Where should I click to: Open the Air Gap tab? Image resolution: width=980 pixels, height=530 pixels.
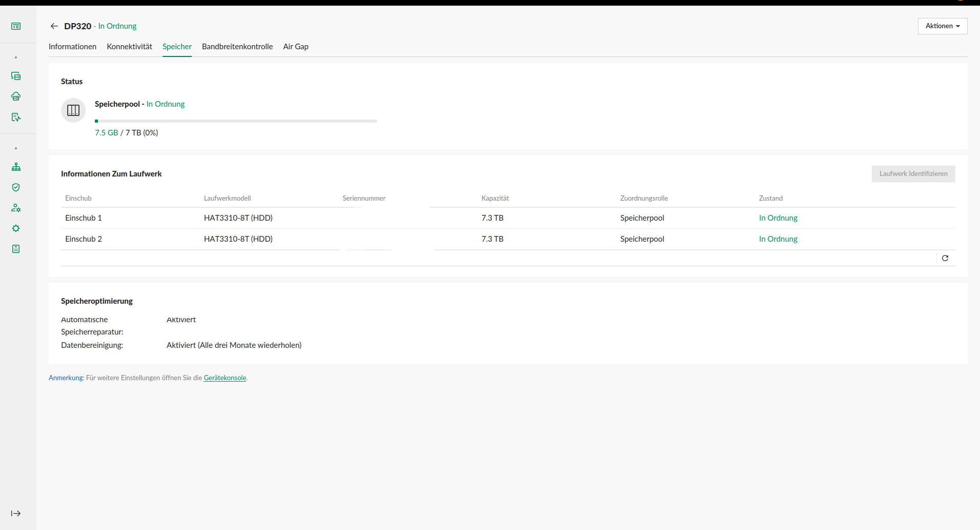click(295, 47)
